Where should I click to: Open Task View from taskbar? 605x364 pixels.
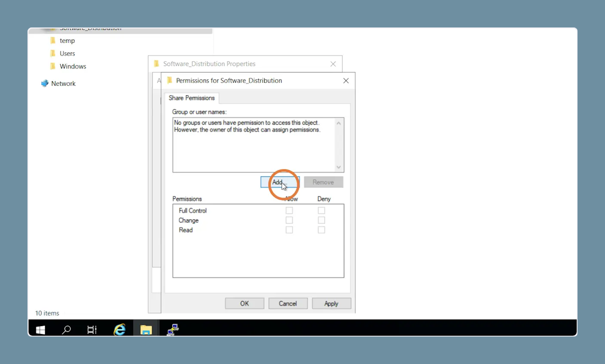[92, 329]
